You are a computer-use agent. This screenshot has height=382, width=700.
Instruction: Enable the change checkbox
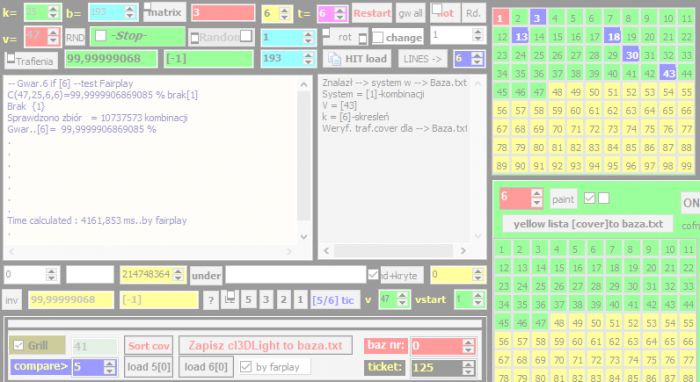[x=378, y=37]
